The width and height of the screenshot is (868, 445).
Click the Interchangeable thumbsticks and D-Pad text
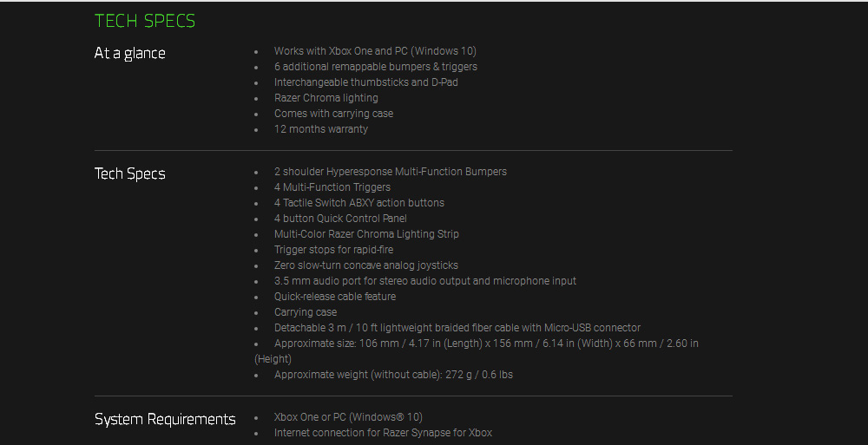pos(365,82)
